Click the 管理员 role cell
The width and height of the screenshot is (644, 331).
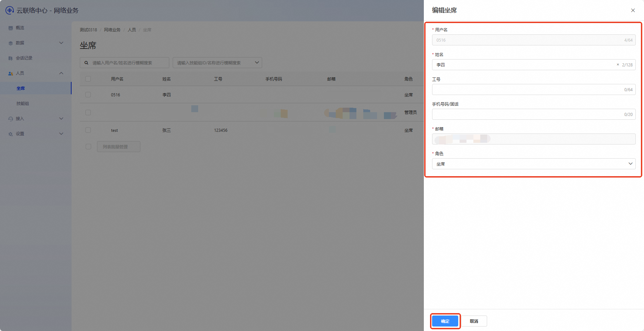pos(411,113)
